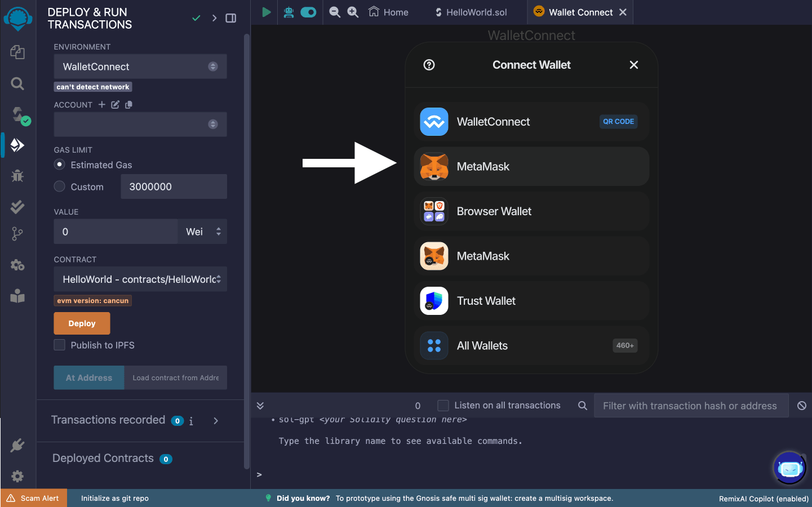Viewport: 812px width, 507px height.
Task: Open the Debugger panel
Action: click(17, 176)
